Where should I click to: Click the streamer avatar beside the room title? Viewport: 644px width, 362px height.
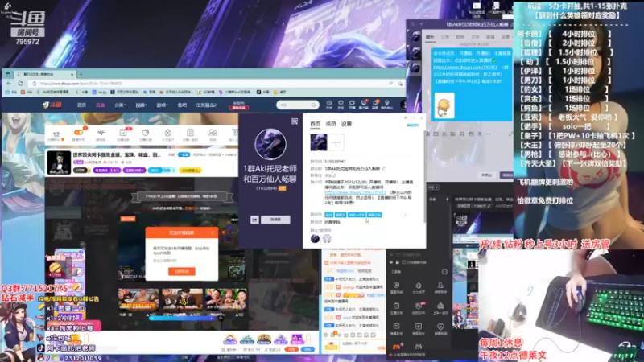pos(59,162)
